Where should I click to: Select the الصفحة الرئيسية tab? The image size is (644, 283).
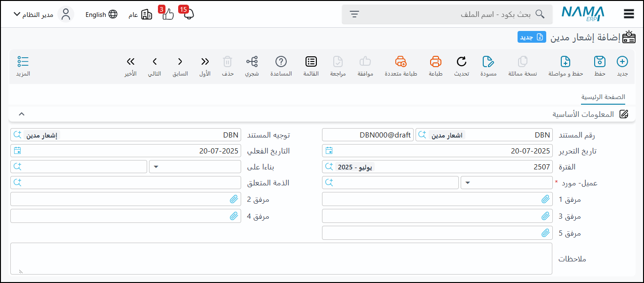point(603,97)
